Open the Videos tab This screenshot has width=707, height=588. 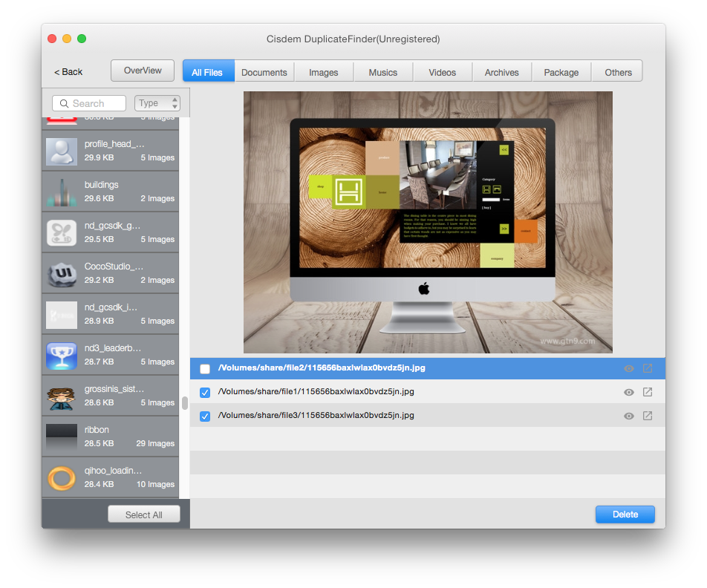442,71
